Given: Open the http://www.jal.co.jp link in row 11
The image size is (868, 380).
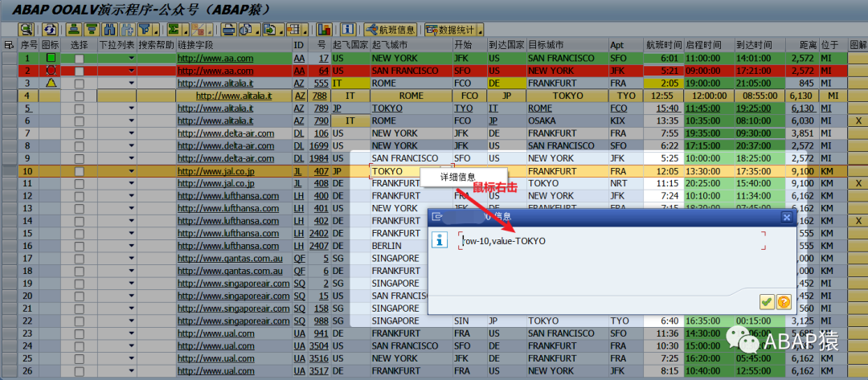Looking at the screenshot, I should [x=216, y=184].
